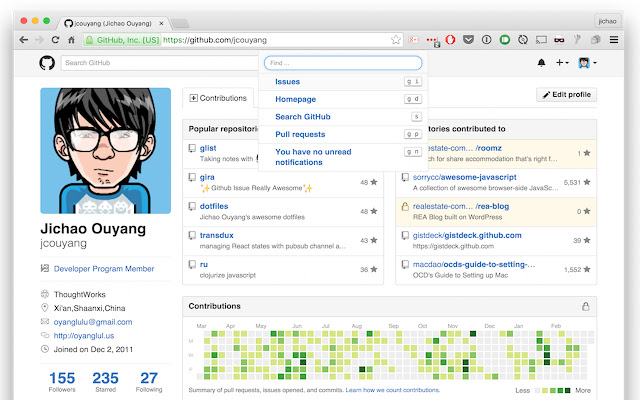The height and width of the screenshot is (400, 640).
Task: Click the glasses extension icon
Action: pos(559,40)
